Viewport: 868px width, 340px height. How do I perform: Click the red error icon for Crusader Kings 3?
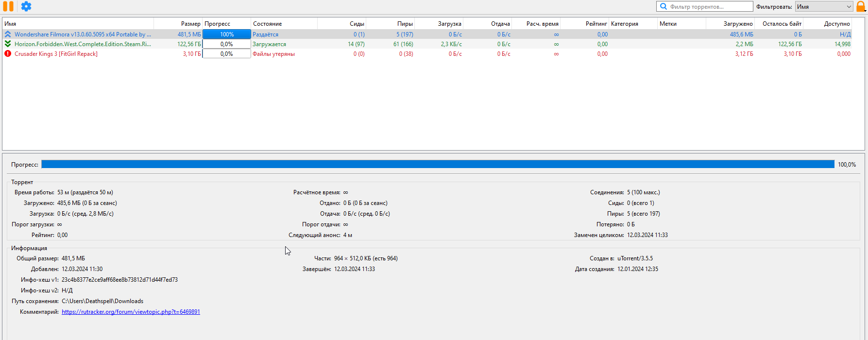point(8,53)
